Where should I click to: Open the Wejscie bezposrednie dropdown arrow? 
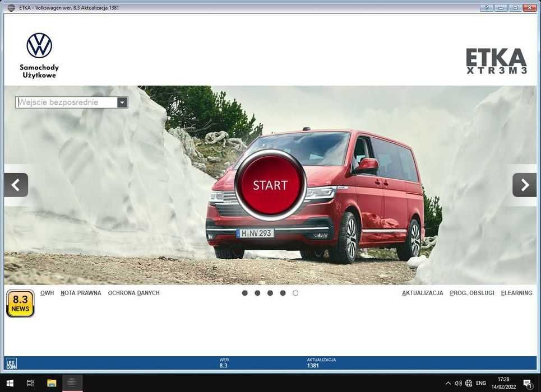[122, 102]
